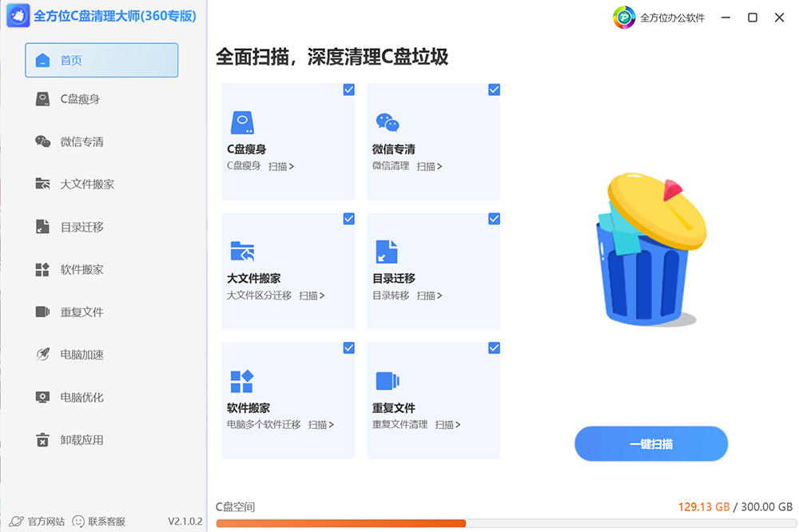
Task: Open the 扫描 > link under 大文件搬家
Action: (x=312, y=296)
